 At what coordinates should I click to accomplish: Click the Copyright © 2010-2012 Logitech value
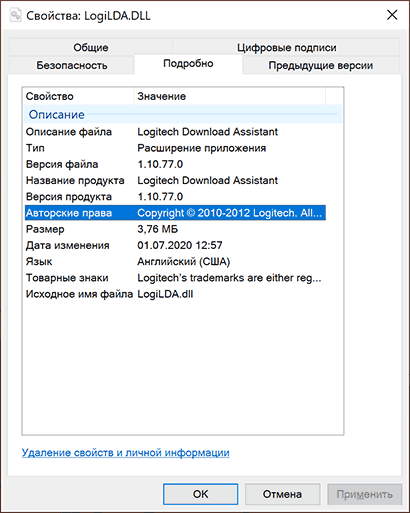[229, 213]
